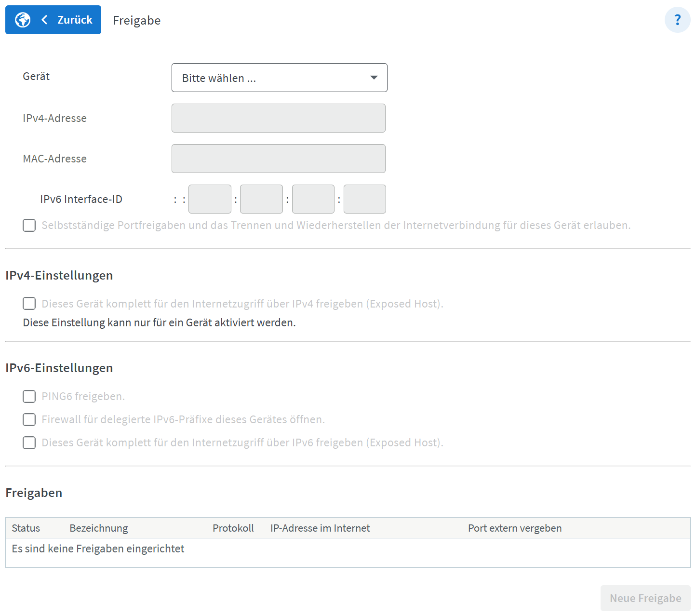
Task: Select the second IPv6 Interface-ID box
Action: pyautogui.click(x=261, y=199)
